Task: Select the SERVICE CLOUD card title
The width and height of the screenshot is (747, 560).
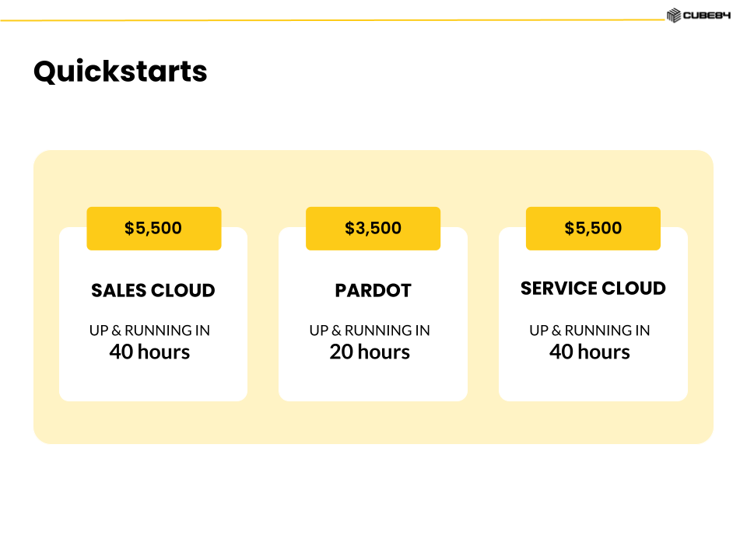Action: click(593, 289)
